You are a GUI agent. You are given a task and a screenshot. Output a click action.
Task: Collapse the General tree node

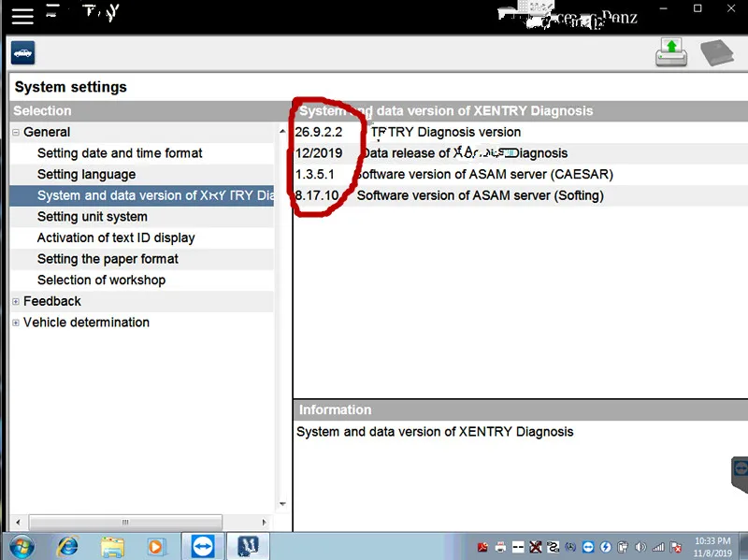pos(16,132)
